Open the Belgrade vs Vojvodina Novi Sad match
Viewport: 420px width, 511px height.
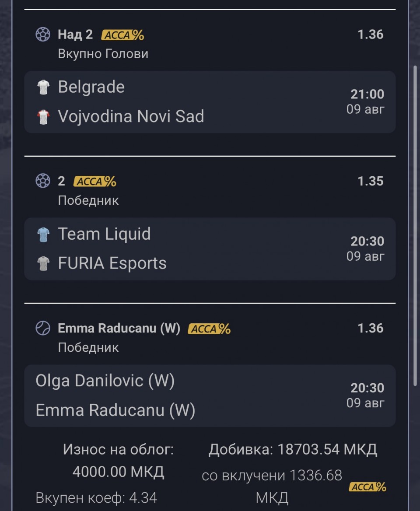click(x=210, y=101)
